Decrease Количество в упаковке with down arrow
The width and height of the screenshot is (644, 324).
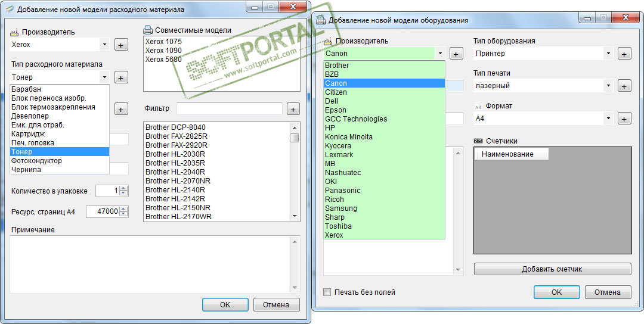coord(124,193)
